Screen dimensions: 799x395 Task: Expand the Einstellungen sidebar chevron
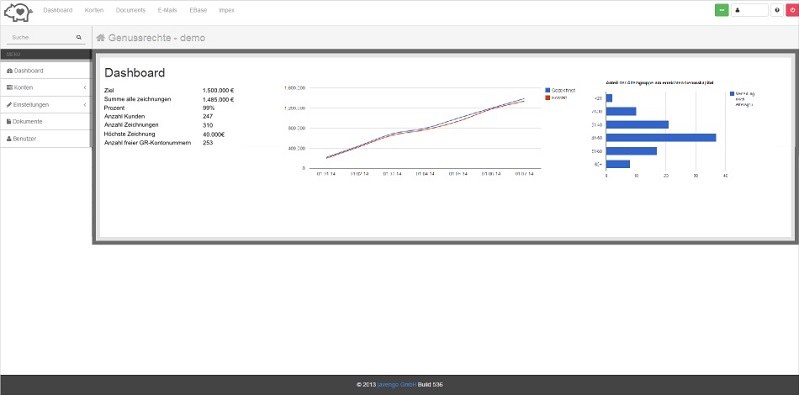pos(85,104)
